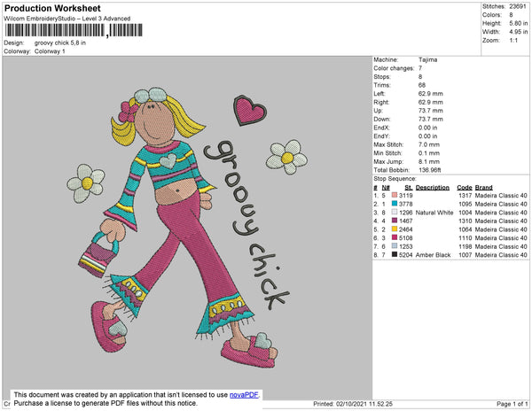Click the barcode under the worksheet title
532x411 pixels.
[74, 30]
